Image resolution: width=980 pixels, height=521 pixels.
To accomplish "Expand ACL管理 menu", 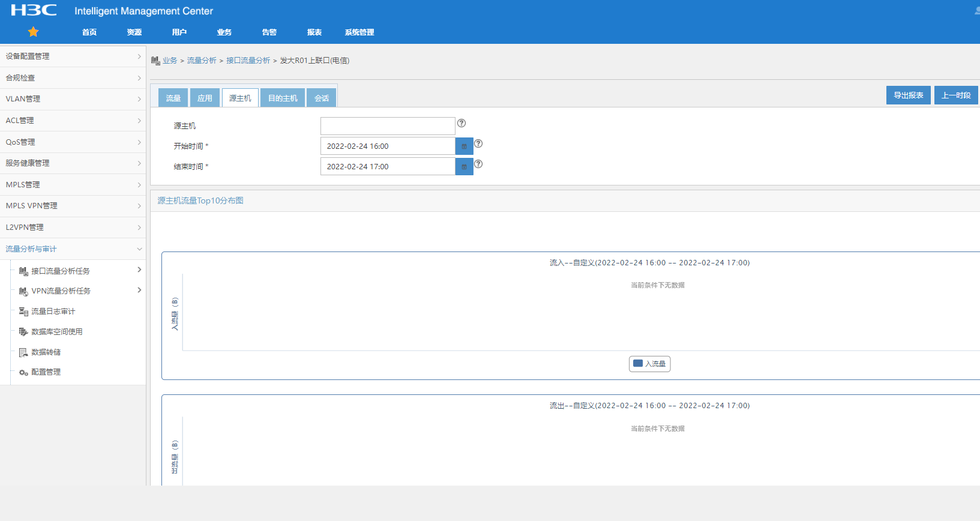I will tap(73, 121).
